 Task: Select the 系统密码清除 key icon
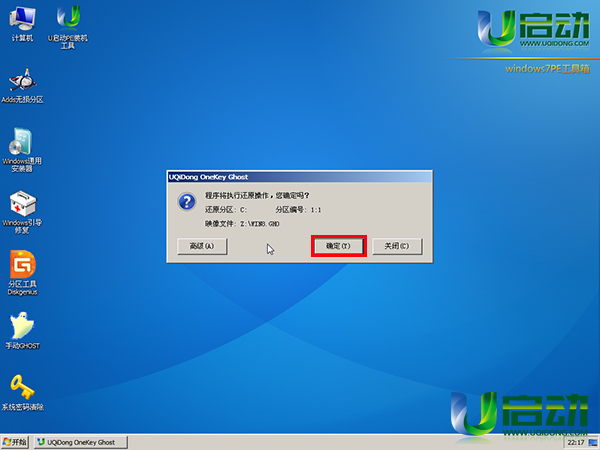(x=23, y=392)
